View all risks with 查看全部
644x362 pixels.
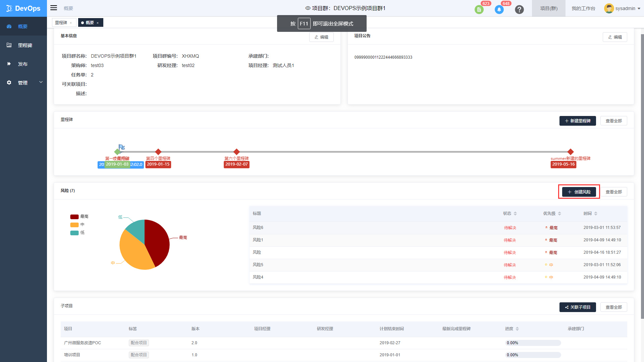pyautogui.click(x=613, y=192)
